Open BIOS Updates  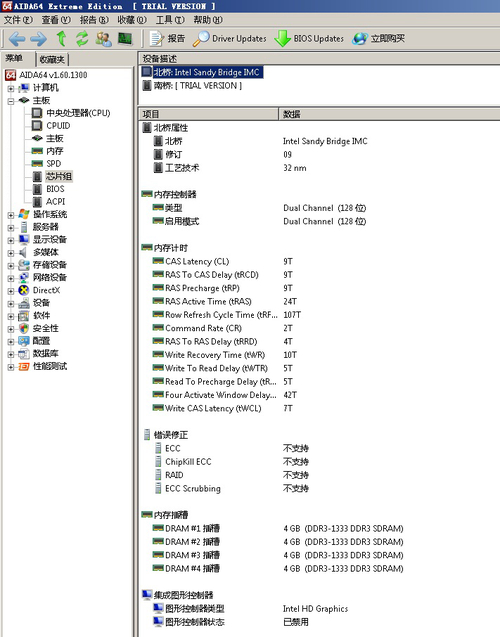(309, 39)
